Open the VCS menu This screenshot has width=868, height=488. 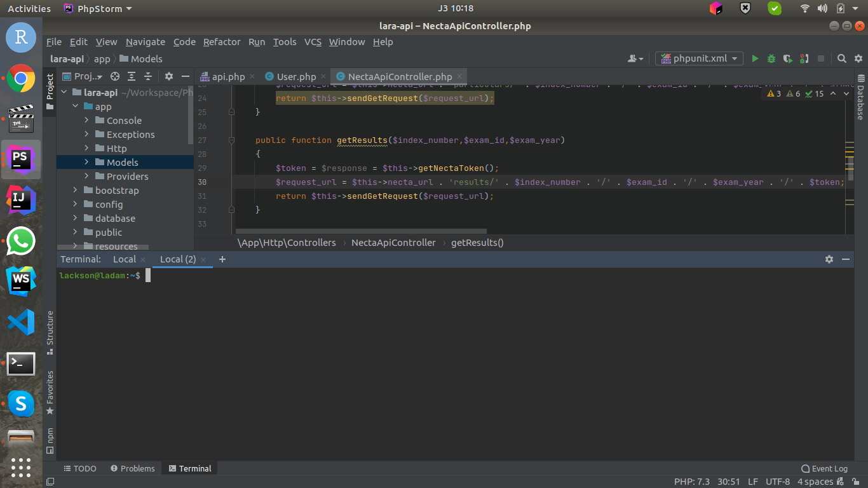pyautogui.click(x=313, y=42)
